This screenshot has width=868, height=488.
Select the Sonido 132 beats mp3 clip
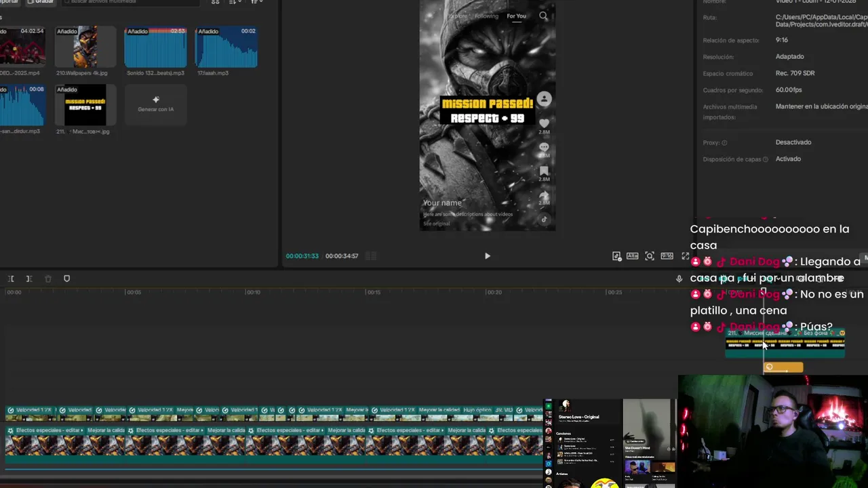[155, 47]
